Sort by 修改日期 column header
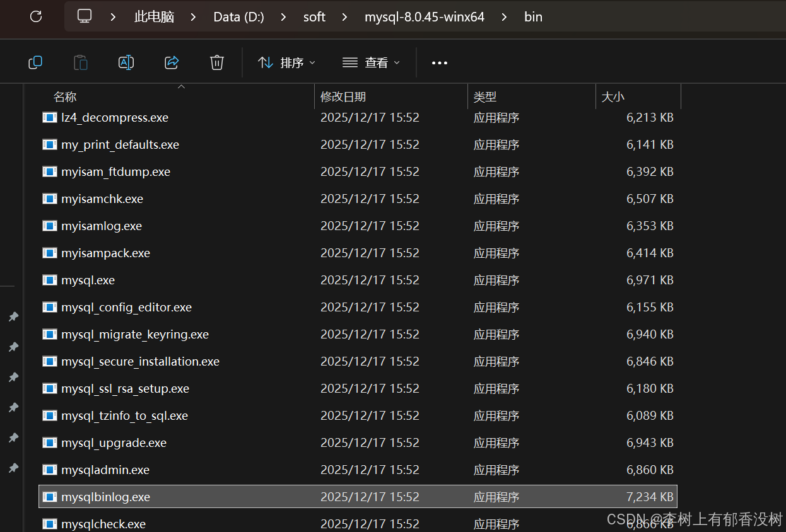 pos(343,96)
